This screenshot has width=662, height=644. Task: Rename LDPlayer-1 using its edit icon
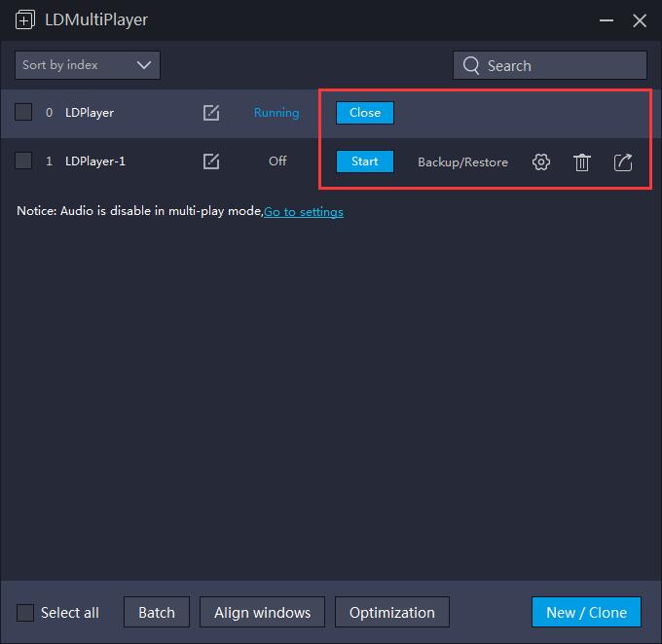click(x=211, y=161)
